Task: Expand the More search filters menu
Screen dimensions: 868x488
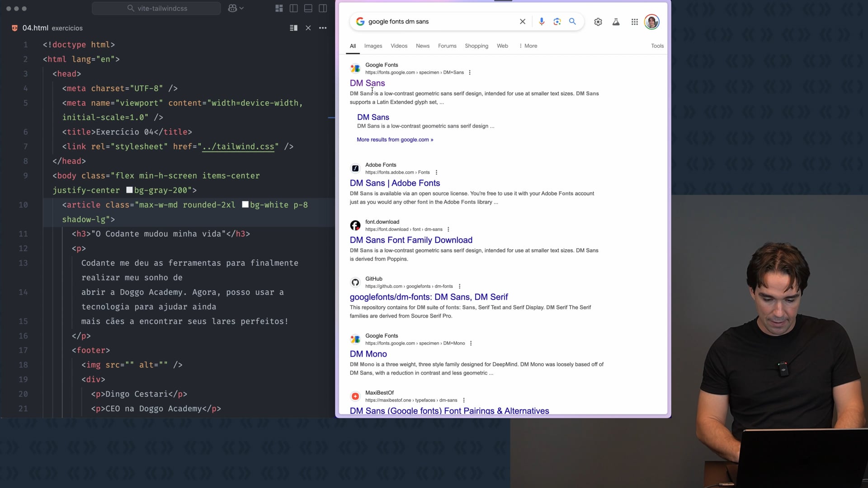Action: pyautogui.click(x=528, y=46)
